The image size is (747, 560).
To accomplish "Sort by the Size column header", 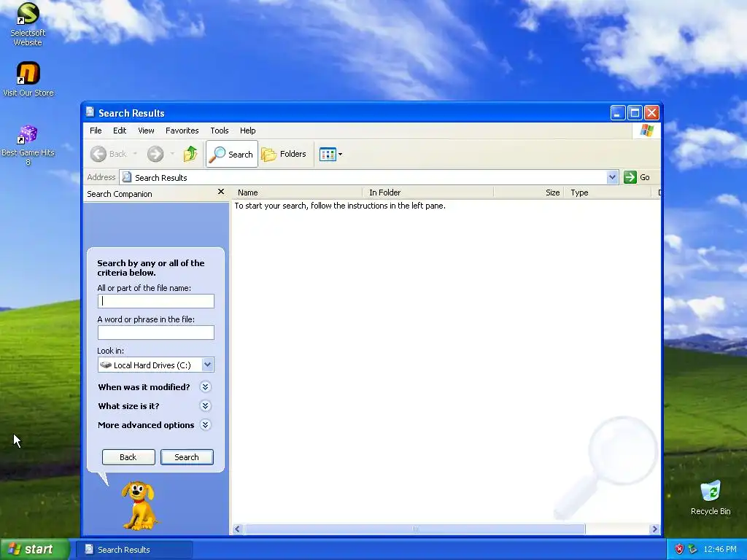I will click(529, 192).
